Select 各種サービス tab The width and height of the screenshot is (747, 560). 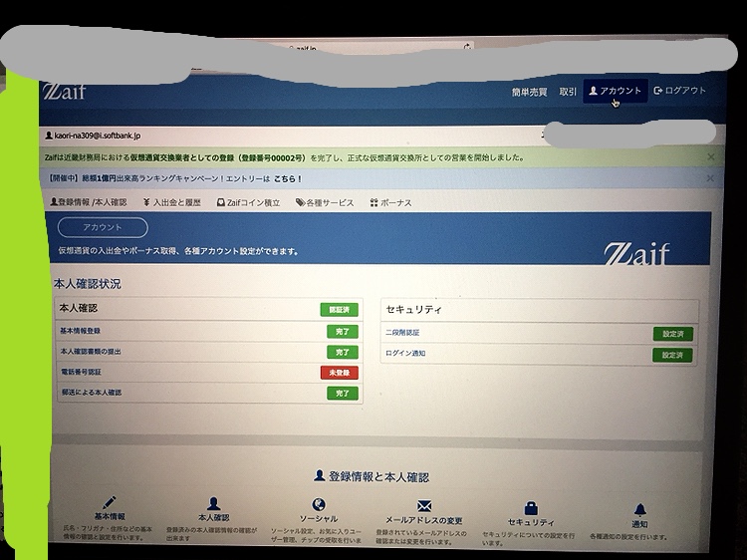click(325, 202)
